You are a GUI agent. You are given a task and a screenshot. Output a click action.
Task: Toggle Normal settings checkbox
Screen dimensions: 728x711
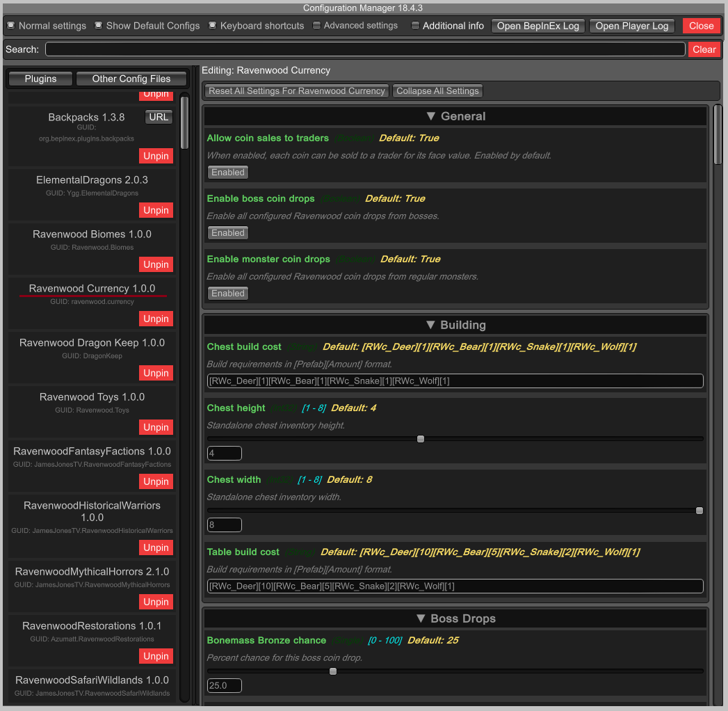[11, 26]
